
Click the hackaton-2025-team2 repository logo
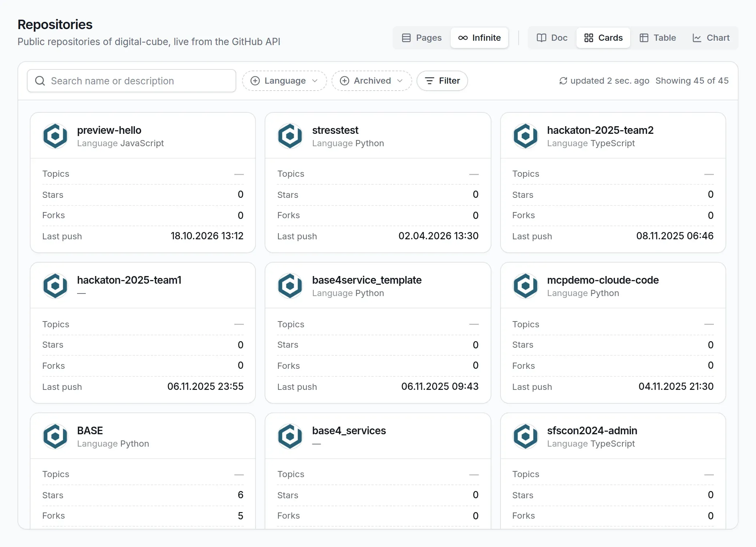(525, 136)
